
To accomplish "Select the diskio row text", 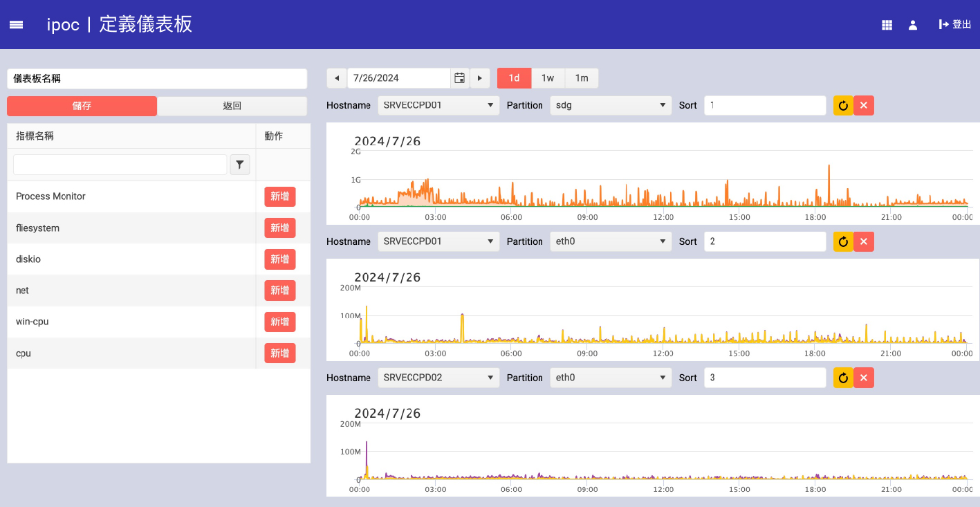I will 28,259.
